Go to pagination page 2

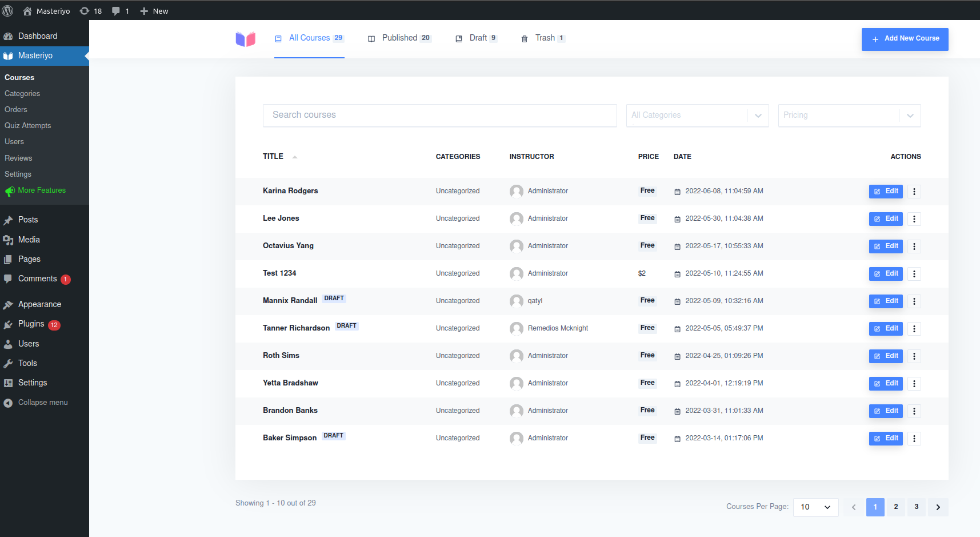tap(895, 507)
